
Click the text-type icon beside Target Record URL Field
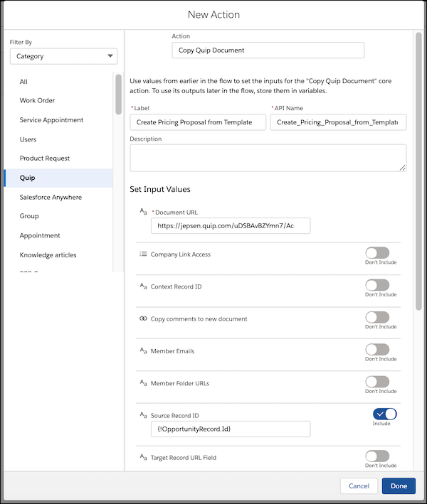pos(143,457)
